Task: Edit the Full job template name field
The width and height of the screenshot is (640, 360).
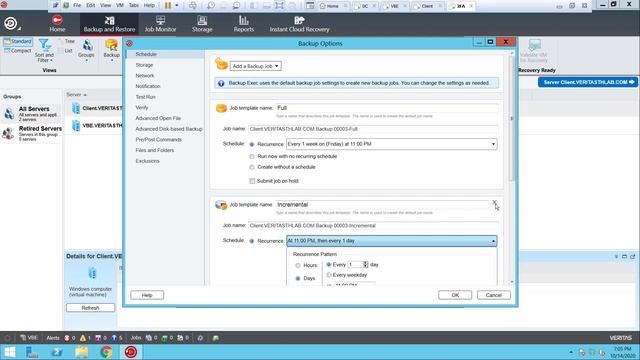Action: [x=387, y=108]
